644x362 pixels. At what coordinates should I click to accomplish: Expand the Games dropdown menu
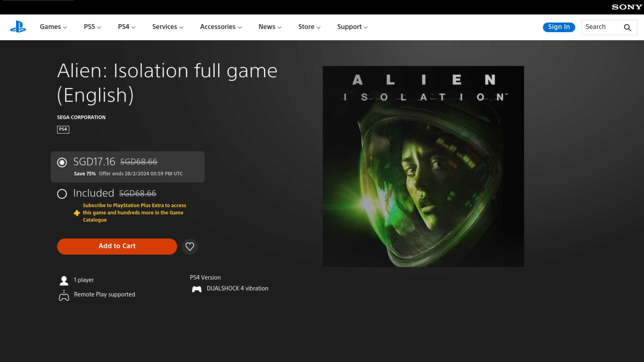pyautogui.click(x=53, y=27)
